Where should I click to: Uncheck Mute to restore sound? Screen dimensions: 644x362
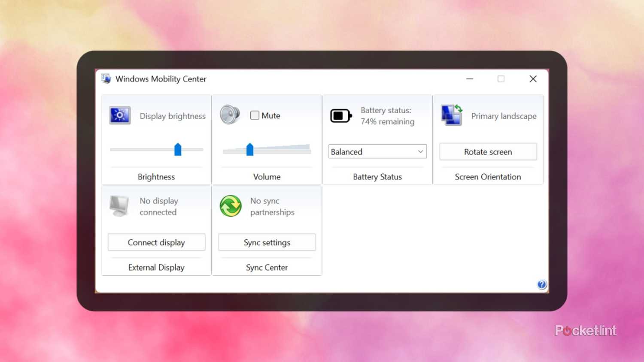pyautogui.click(x=254, y=115)
